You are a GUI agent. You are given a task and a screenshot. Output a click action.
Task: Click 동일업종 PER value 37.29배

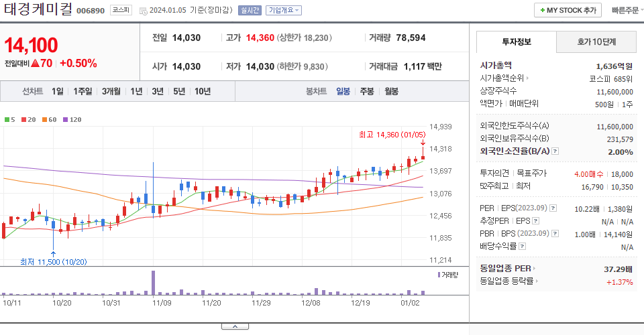tap(618, 269)
